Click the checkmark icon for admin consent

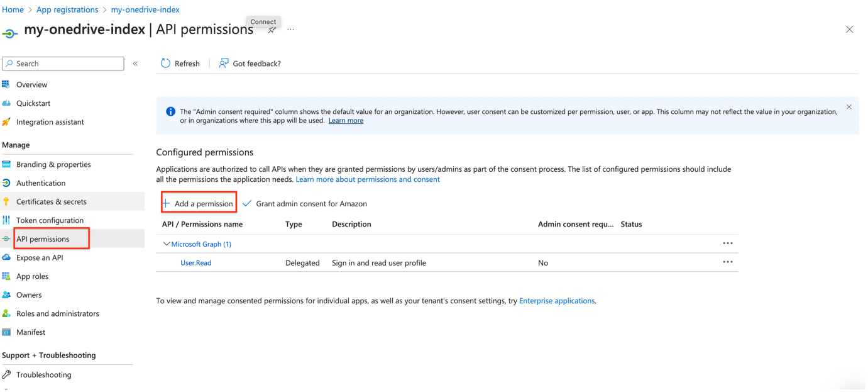(247, 204)
